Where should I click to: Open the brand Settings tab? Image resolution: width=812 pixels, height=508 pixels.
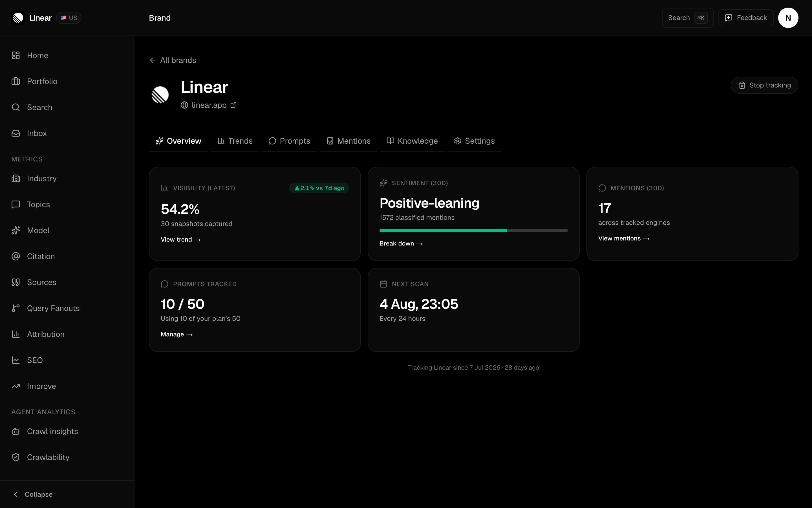(474, 141)
